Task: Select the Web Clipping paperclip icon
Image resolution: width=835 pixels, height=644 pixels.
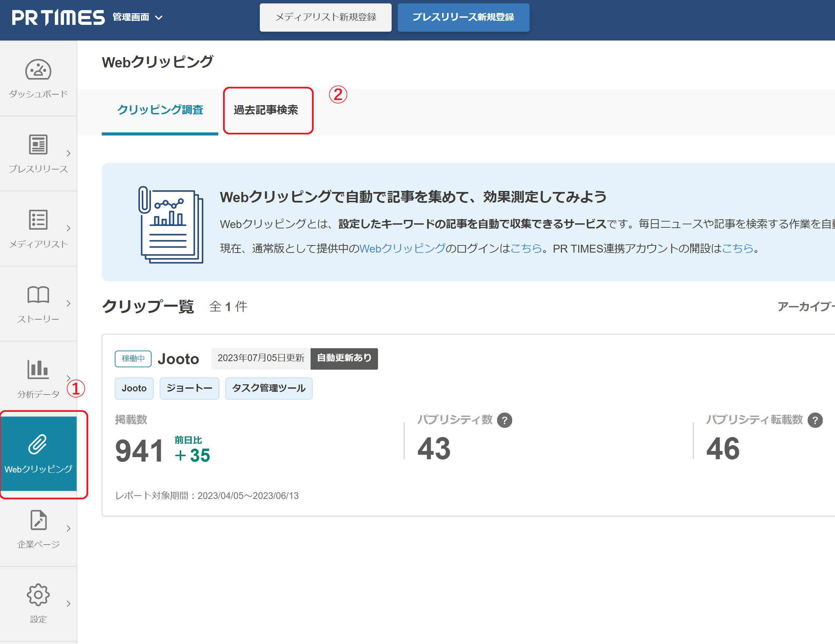Action: point(37,444)
